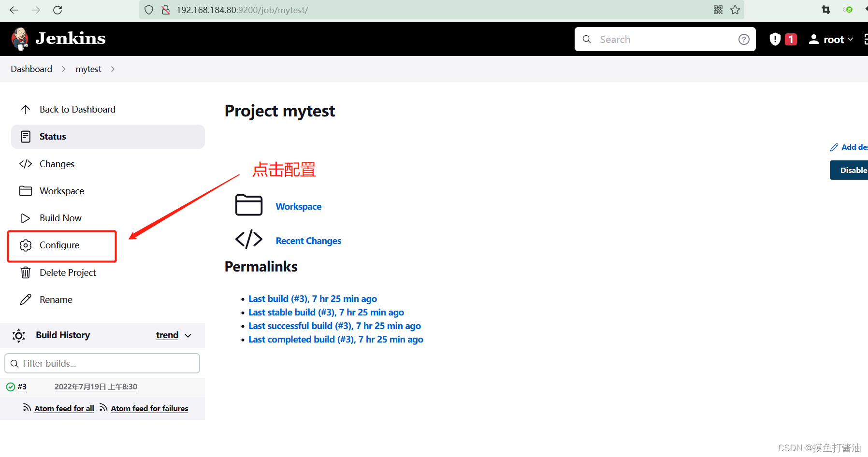868x457 pixels.
Task: Click the Build History sun status icon
Action: pyautogui.click(x=19, y=335)
